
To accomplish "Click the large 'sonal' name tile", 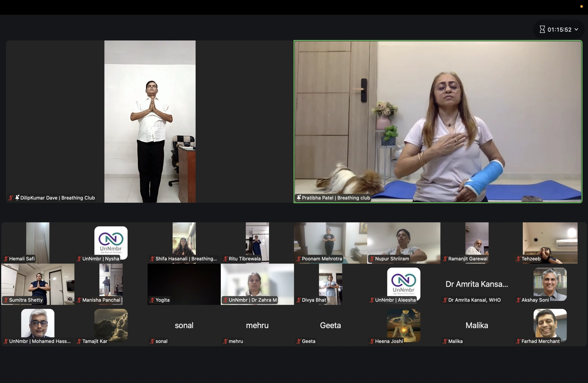I will pos(184,325).
